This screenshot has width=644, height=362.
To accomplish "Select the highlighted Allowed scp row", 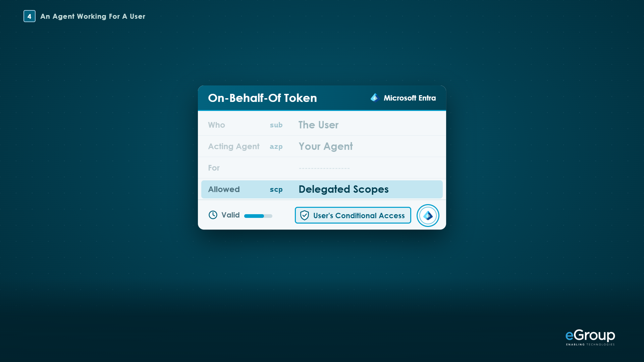I will point(322,189).
